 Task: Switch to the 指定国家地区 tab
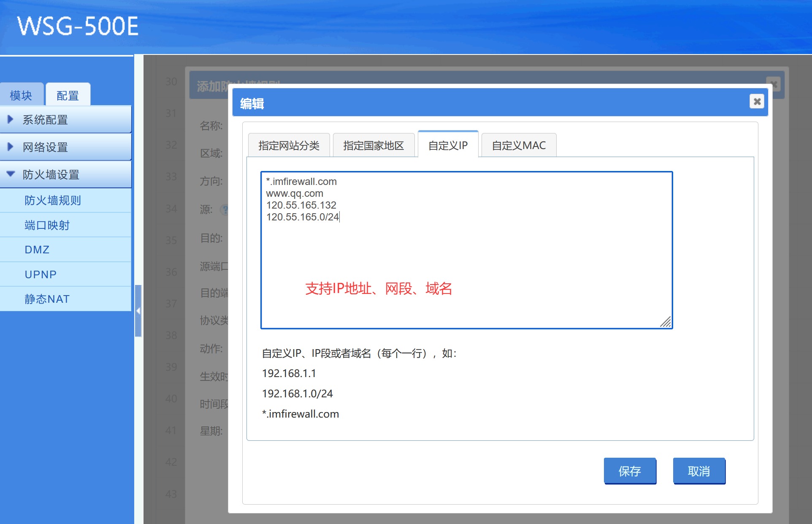(373, 146)
